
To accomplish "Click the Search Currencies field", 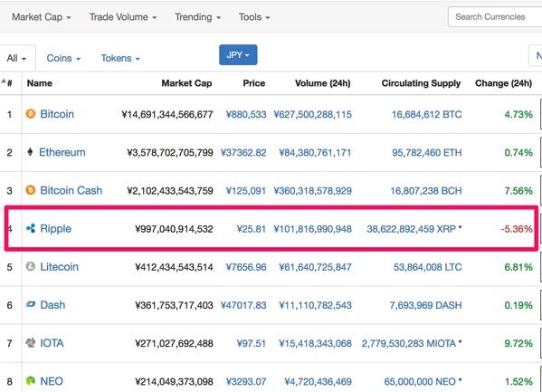I will 495,16.
